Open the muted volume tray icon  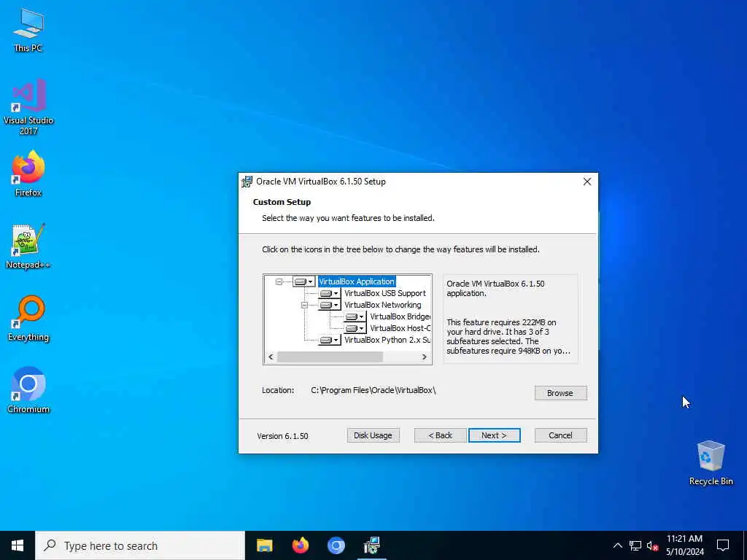click(x=652, y=545)
